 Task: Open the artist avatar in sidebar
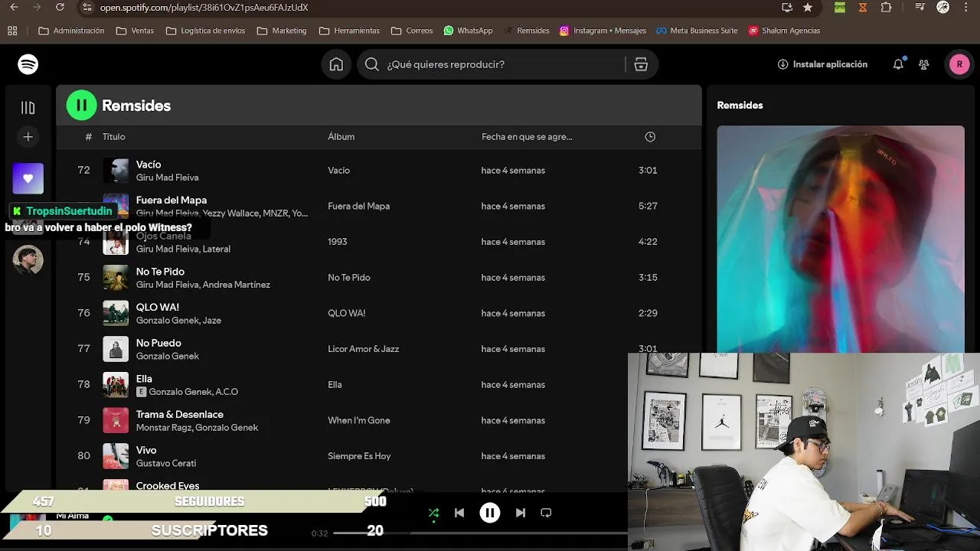click(28, 260)
